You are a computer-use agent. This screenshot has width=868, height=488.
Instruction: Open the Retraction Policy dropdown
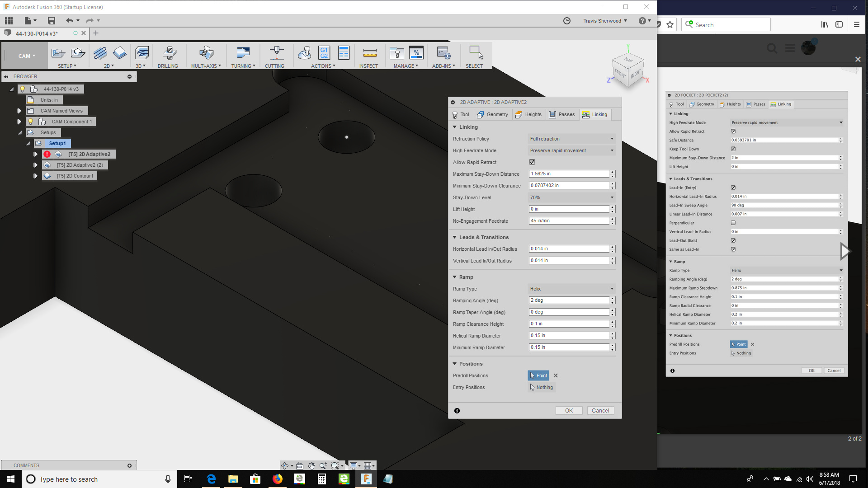[571, 139]
